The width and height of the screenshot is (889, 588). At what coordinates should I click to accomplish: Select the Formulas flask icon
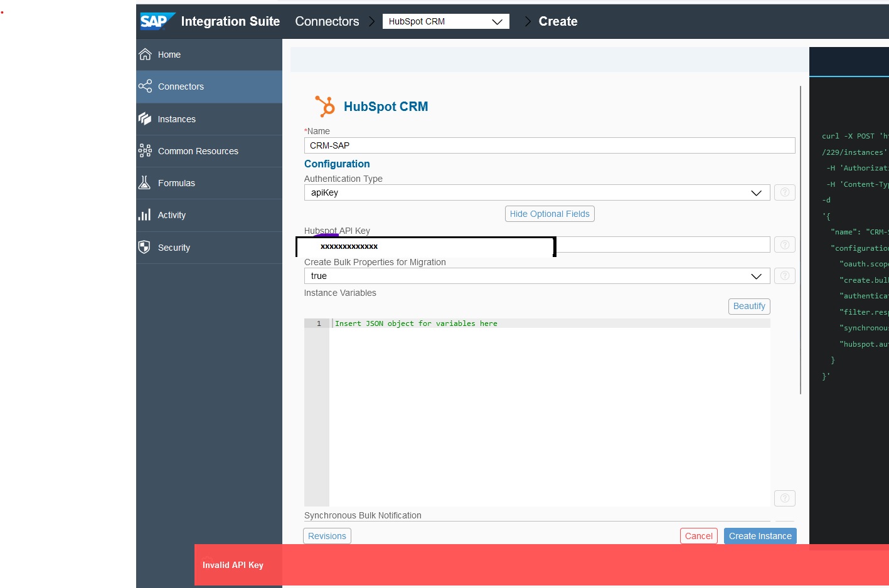tap(146, 182)
